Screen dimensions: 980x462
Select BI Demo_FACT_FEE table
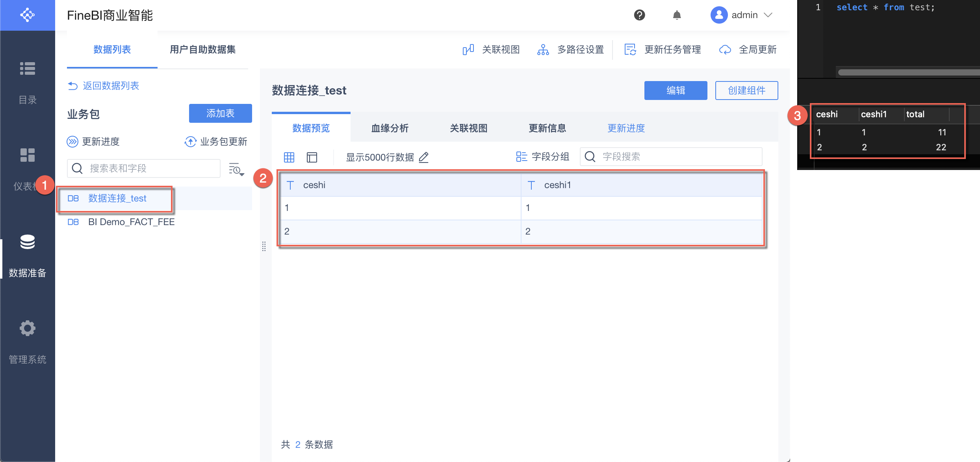(131, 222)
